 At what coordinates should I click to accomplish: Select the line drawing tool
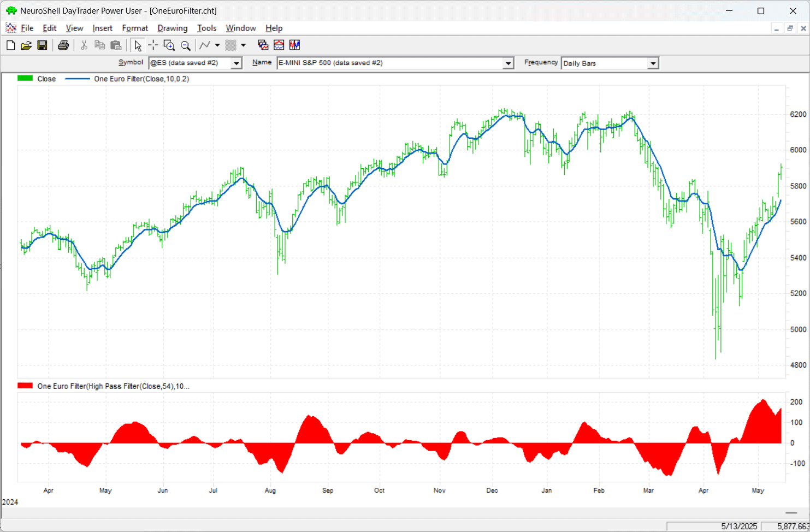[x=205, y=45]
